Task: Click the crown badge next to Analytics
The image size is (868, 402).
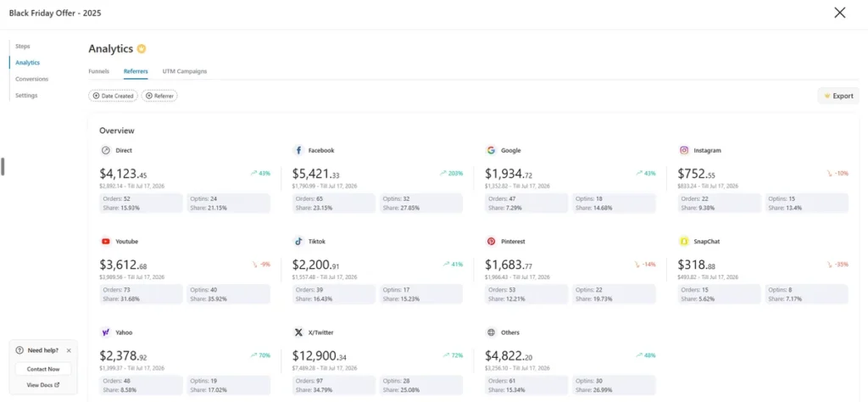Action: 142,48
